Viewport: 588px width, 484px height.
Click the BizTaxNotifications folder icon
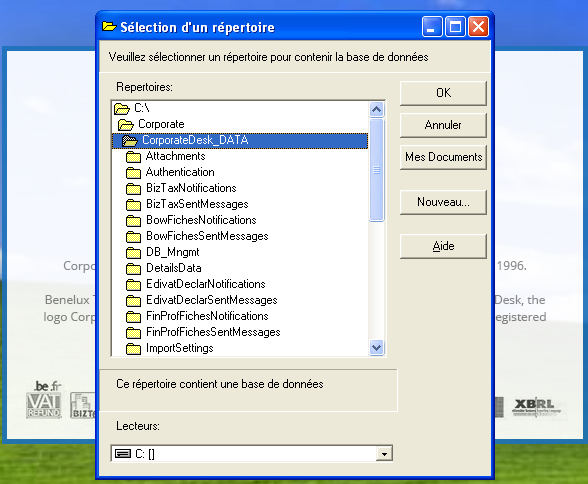pos(134,189)
